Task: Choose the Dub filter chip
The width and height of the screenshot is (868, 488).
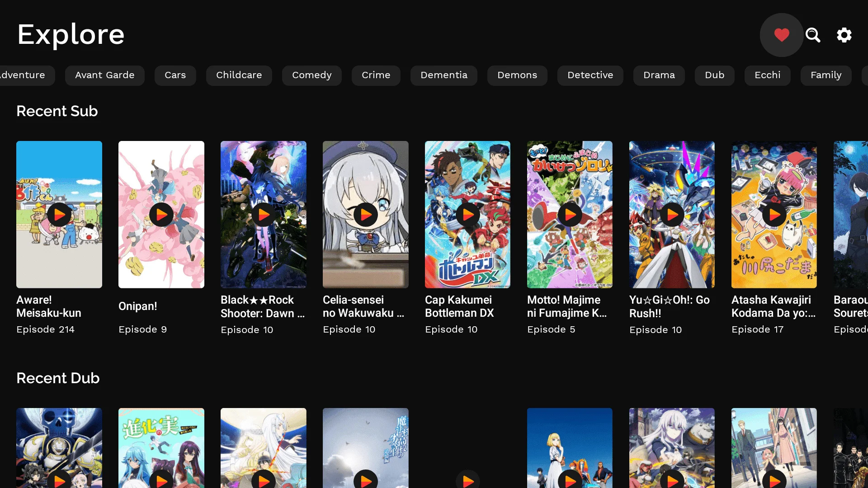Action: tap(714, 75)
